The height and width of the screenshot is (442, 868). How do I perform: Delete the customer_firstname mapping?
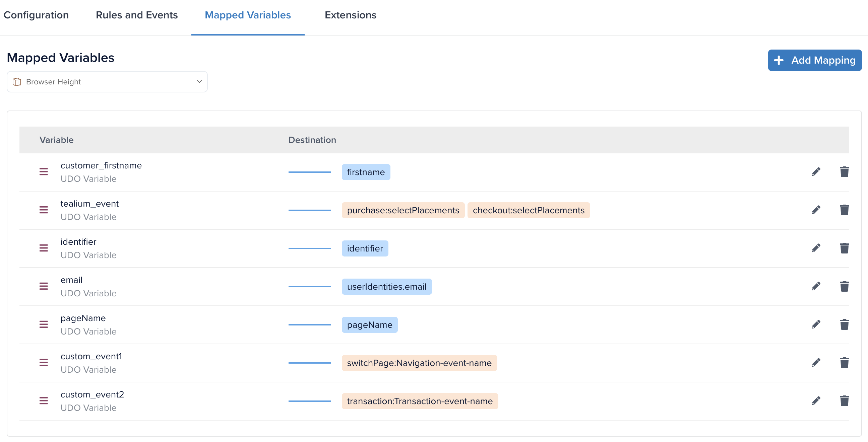click(844, 172)
